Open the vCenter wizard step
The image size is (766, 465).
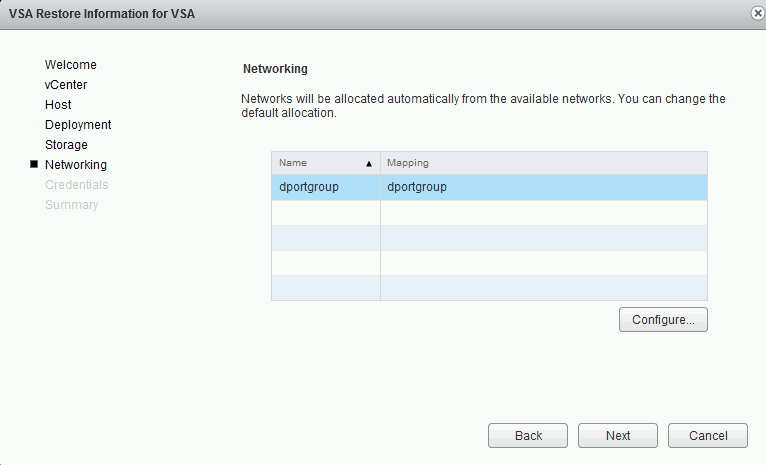pos(66,85)
